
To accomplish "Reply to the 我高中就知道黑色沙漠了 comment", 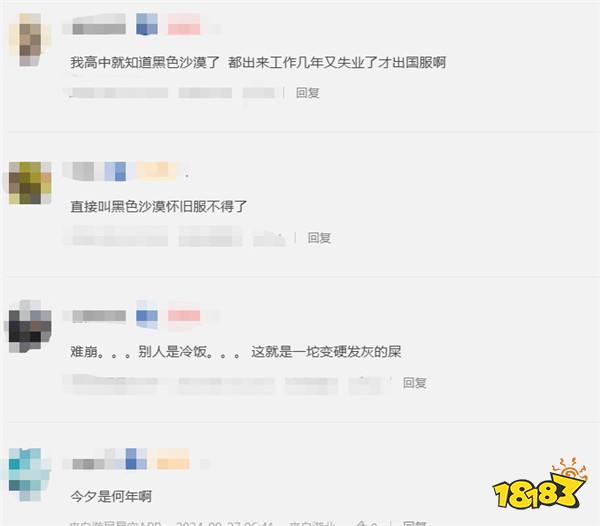I will pos(308,93).
